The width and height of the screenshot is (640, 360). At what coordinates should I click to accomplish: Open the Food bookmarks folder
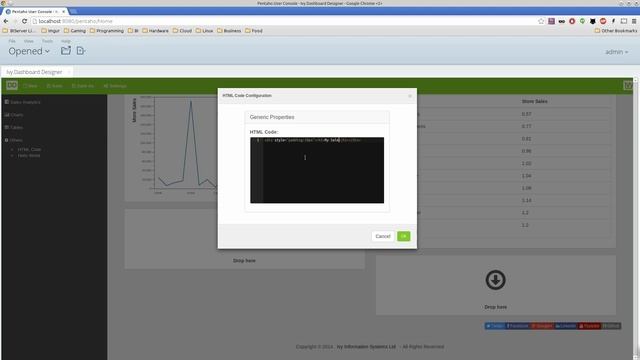click(254, 31)
